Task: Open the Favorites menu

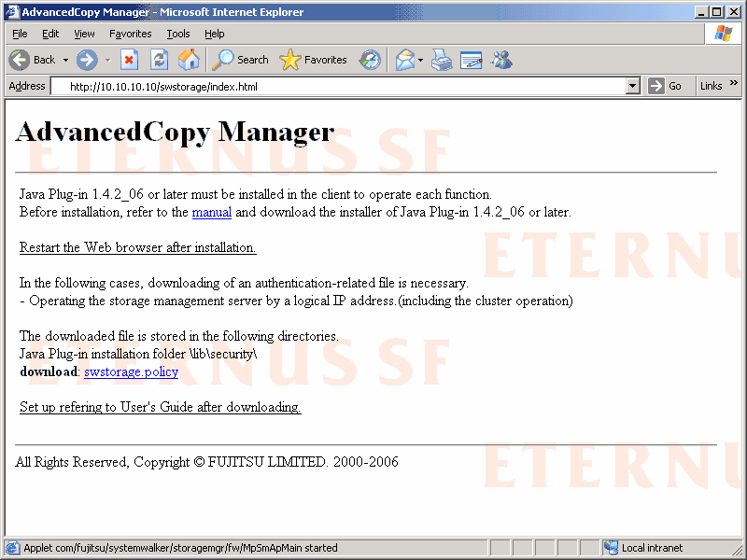Action: (130, 34)
